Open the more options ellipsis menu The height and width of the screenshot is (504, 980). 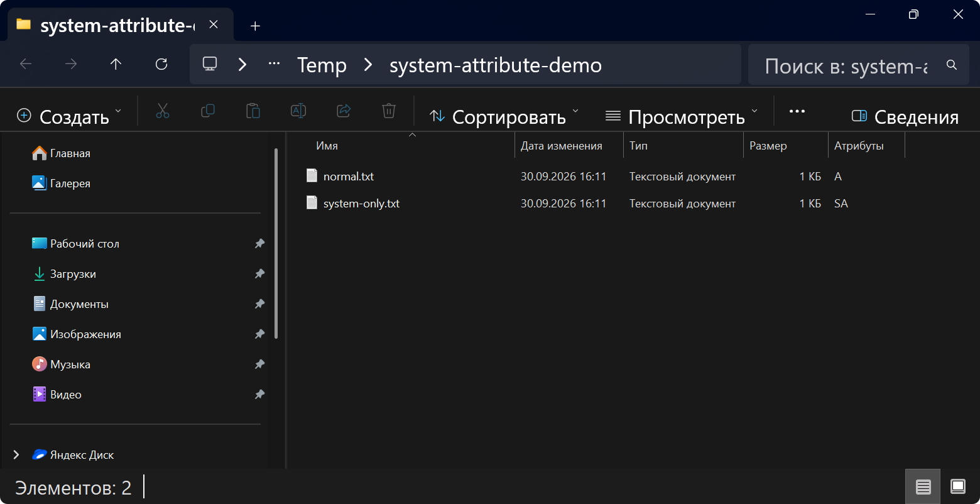point(797,111)
